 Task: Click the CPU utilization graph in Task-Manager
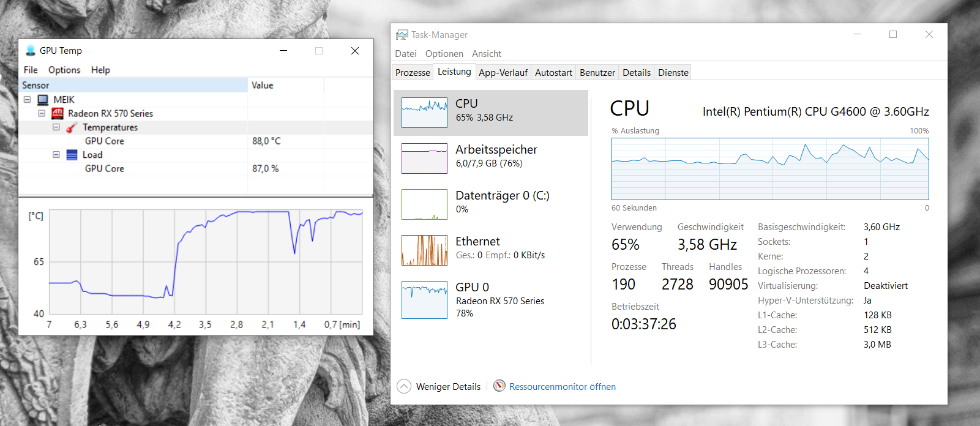pyautogui.click(x=770, y=169)
